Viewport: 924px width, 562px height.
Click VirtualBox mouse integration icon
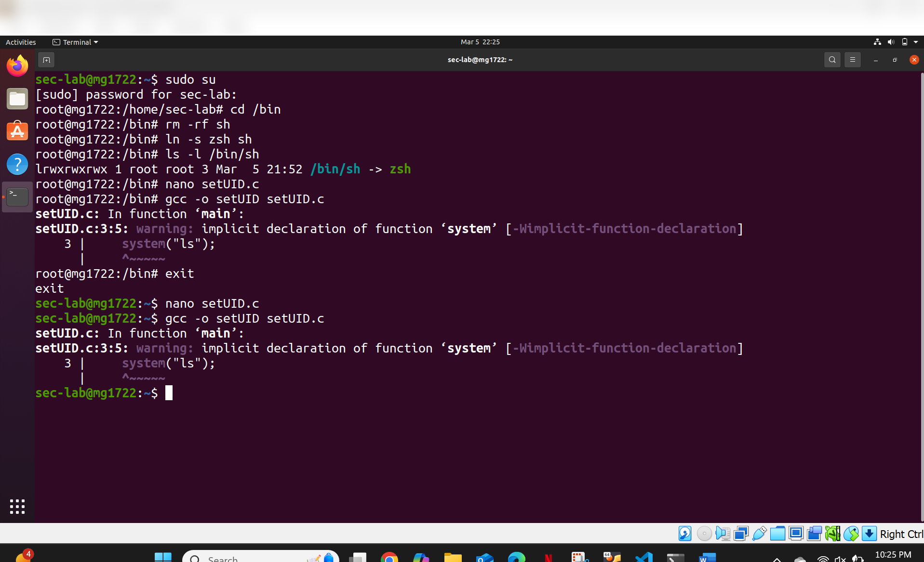click(851, 534)
